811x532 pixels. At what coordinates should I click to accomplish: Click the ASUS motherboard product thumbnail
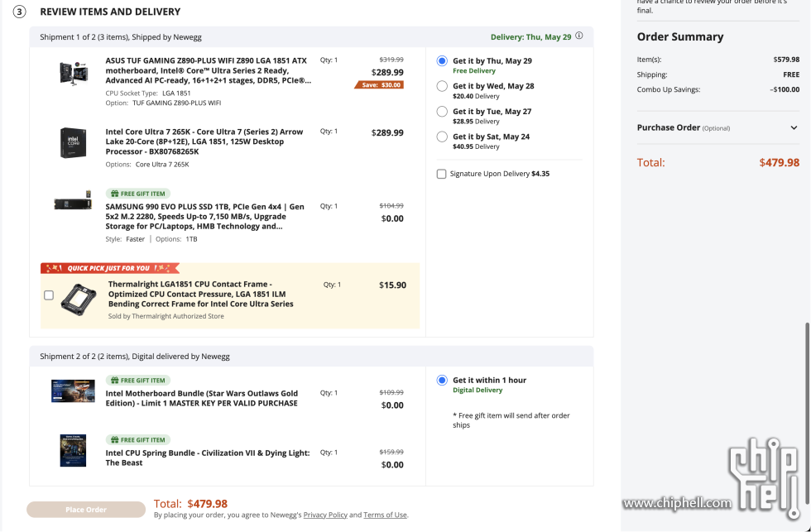click(74, 72)
